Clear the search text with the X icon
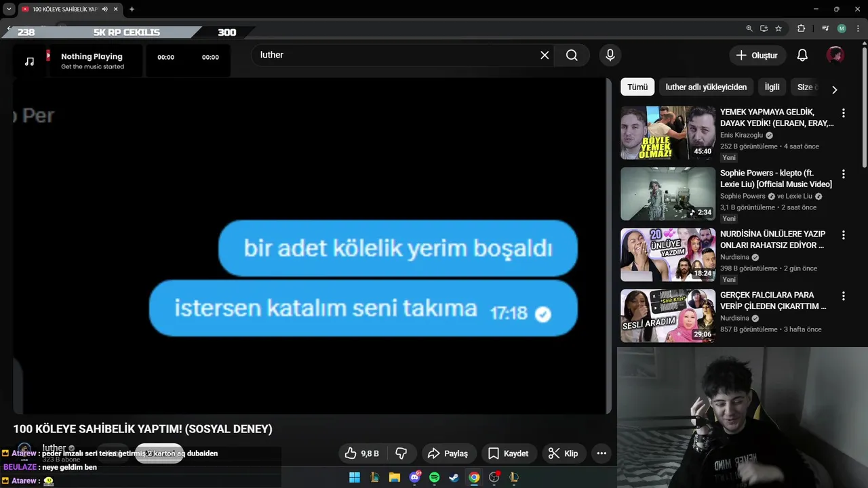 (x=545, y=55)
